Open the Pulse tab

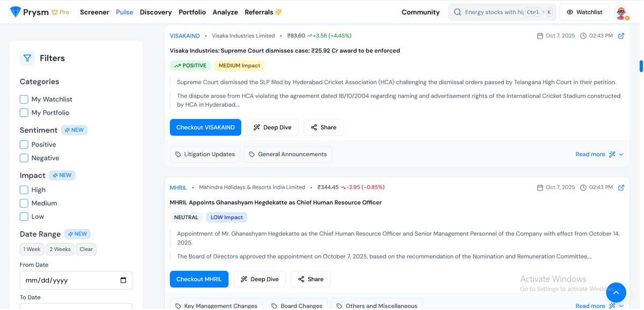tap(125, 12)
